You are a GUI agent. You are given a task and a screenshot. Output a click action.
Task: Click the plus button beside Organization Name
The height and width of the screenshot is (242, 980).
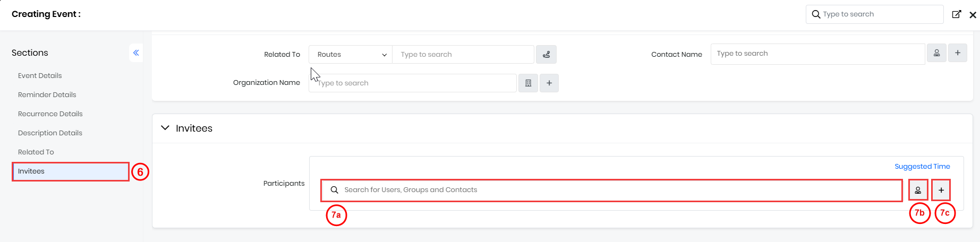point(549,83)
